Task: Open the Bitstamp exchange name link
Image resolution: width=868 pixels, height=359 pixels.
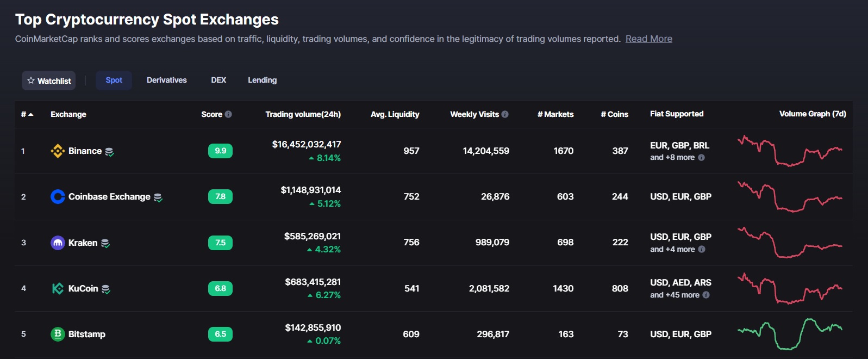Action: point(87,334)
